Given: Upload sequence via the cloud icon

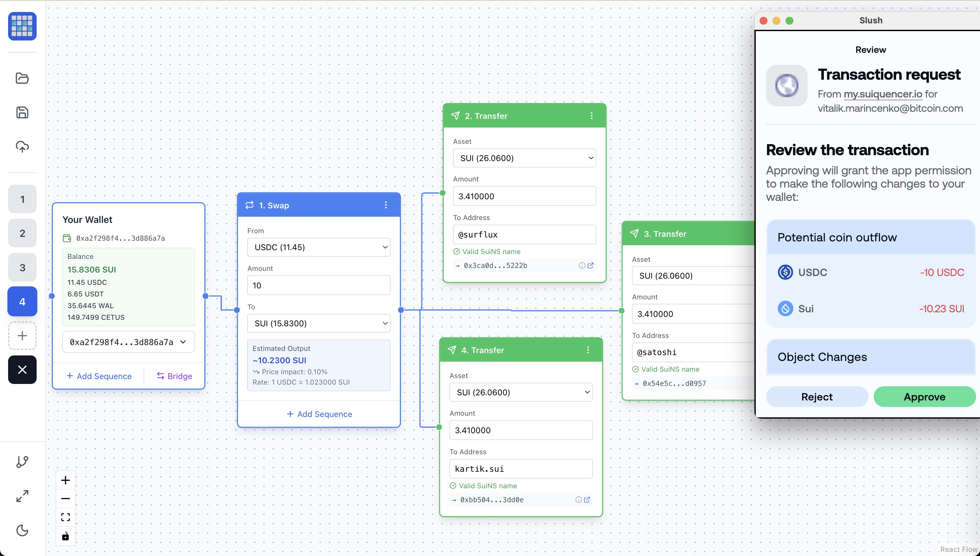Looking at the screenshot, I should 22,146.
